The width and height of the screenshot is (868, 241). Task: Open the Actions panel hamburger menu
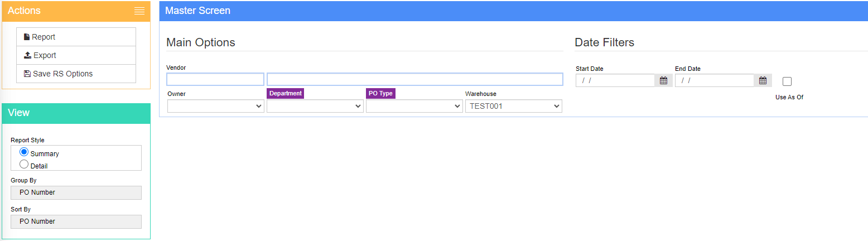click(139, 11)
